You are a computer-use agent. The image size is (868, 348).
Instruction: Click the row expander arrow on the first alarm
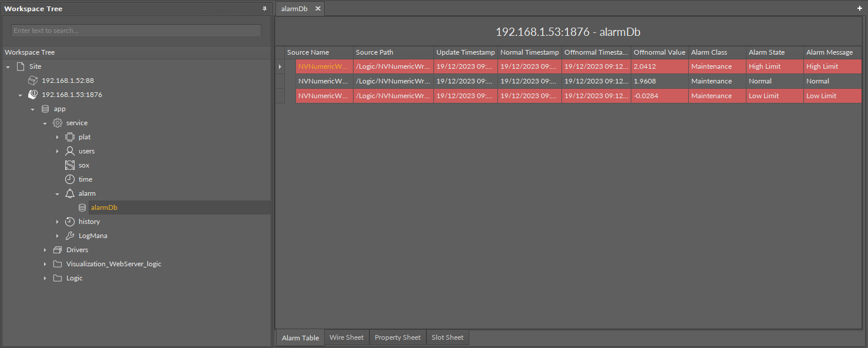(280, 66)
